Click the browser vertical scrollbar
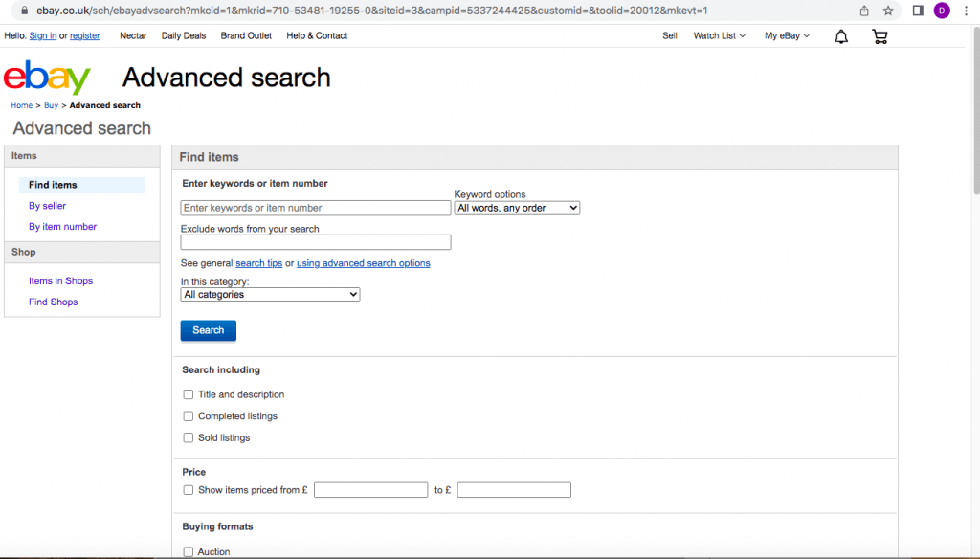 tap(974, 287)
